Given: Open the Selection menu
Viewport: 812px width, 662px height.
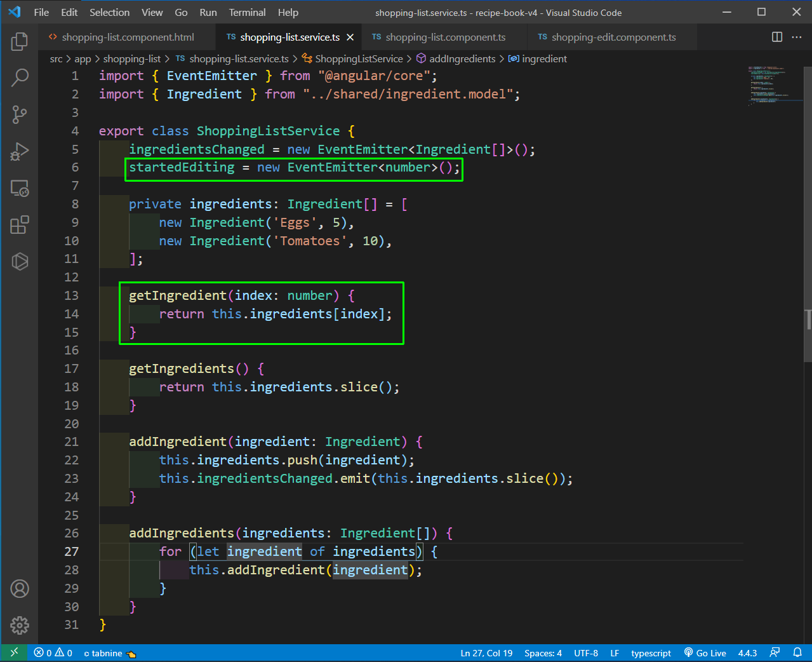Looking at the screenshot, I should point(109,12).
